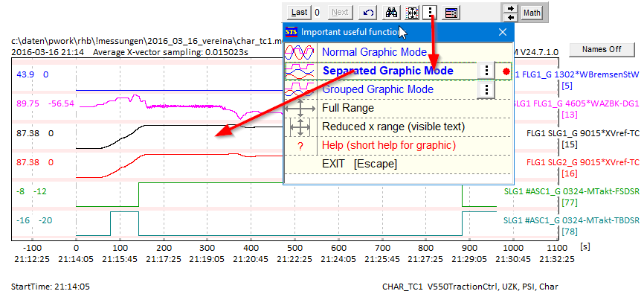The height and width of the screenshot is (294, 644).
Task: Click the Full Range arrows icon
Action: [x=300, y=108]
